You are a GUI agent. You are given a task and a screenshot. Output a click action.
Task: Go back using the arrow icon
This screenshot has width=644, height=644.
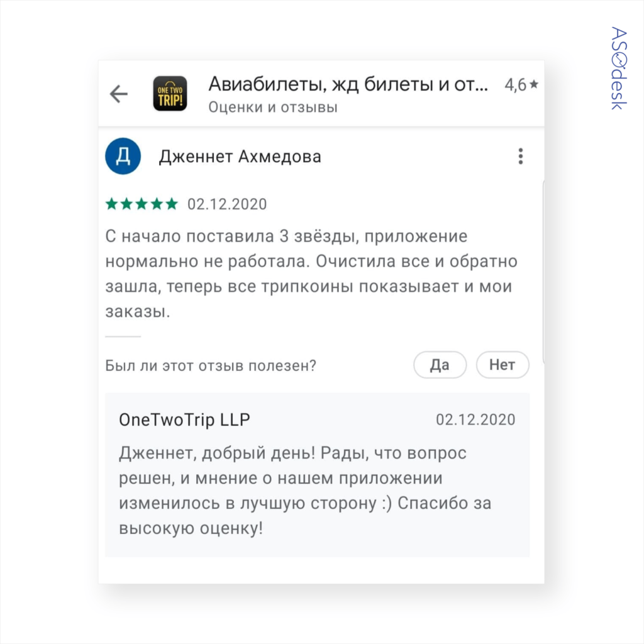[119, 94]
